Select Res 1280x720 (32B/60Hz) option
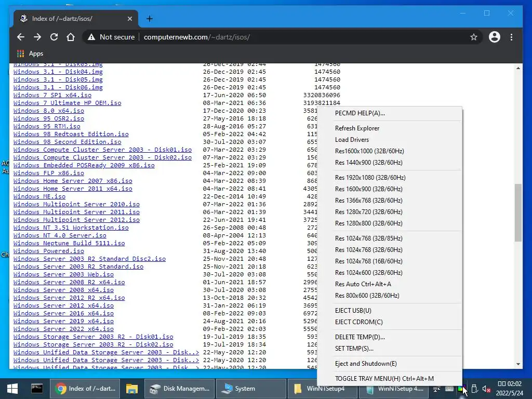Viewport: 532px width, 399px height. (x=390, y=212)
